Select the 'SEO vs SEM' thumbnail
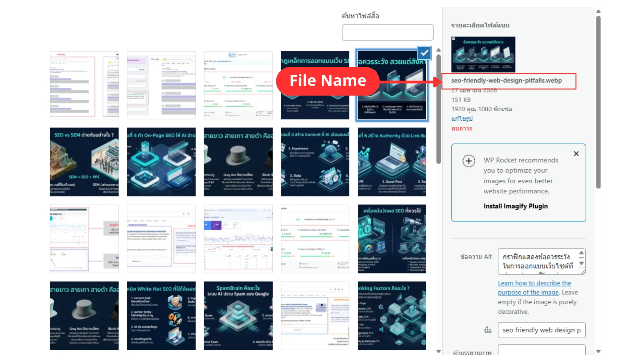 84,162
